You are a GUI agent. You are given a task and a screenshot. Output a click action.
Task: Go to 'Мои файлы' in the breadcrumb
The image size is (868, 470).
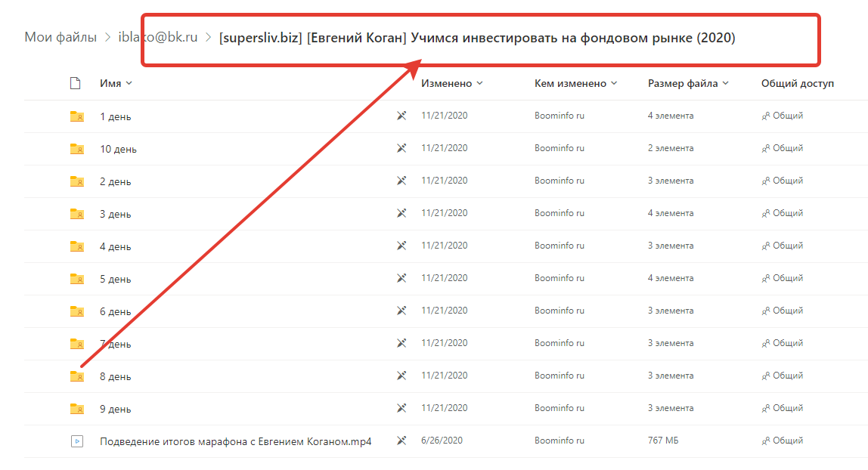[60, 37]
